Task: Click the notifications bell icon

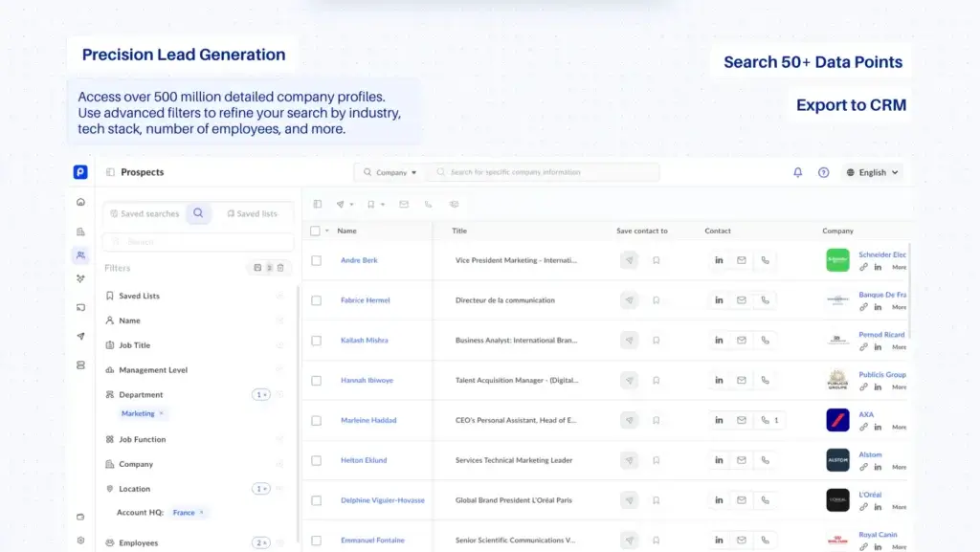Action: pyautogui.click(x=798, y=173)
